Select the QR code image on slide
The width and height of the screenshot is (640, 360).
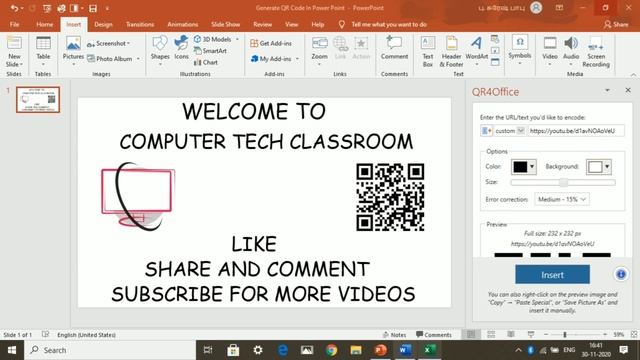point(390,197)
